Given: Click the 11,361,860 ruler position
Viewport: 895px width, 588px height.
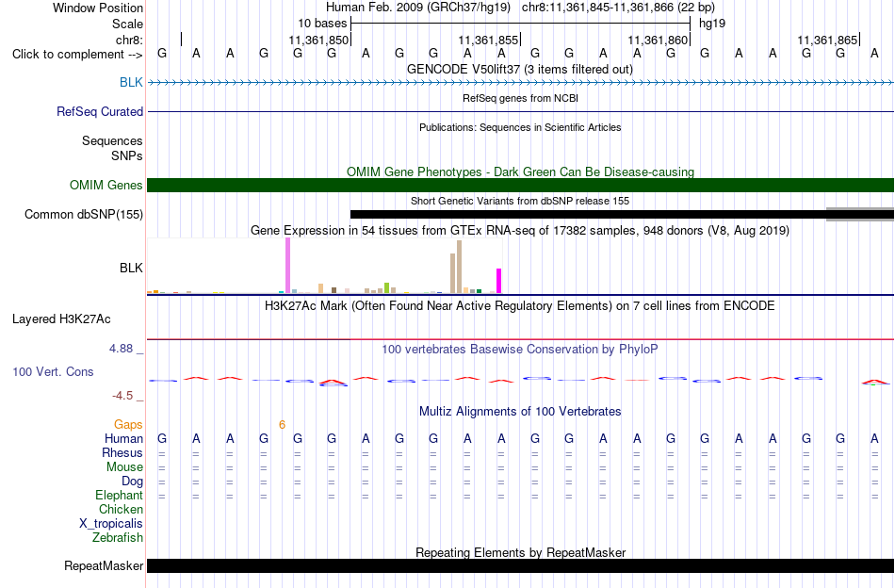Looking at the screenshot, I should (x=658, y=40).
